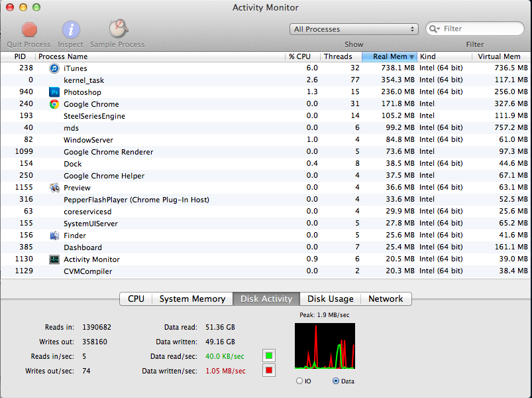The width and height of the screenshot is (532, 398).
Task: Select the Dock process row
Action: pyautogui.click(x=266, y=164)
